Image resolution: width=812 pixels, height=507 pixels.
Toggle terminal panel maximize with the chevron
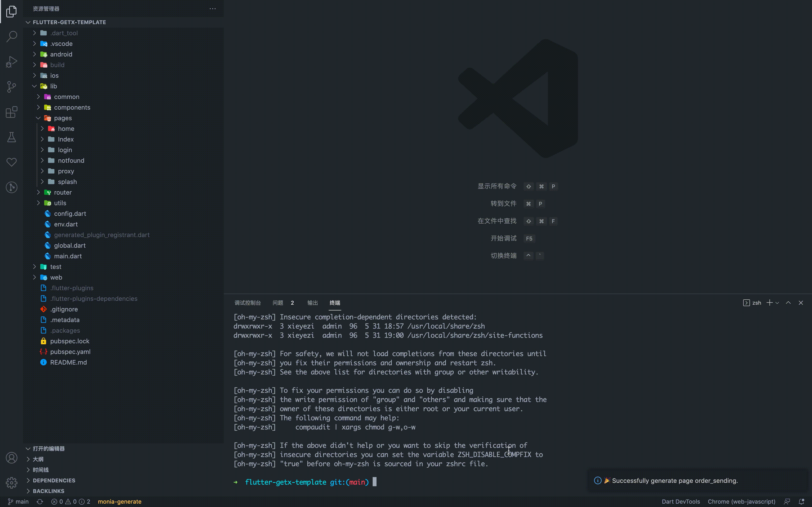788,303
